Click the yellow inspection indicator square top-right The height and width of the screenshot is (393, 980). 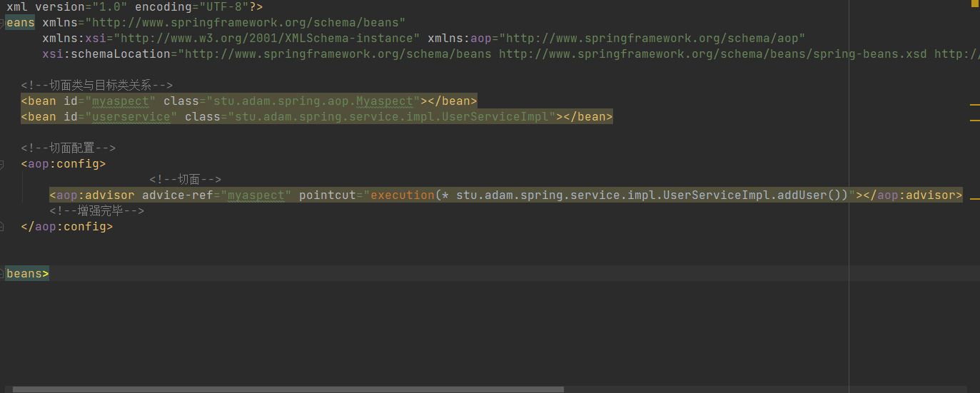975,4
